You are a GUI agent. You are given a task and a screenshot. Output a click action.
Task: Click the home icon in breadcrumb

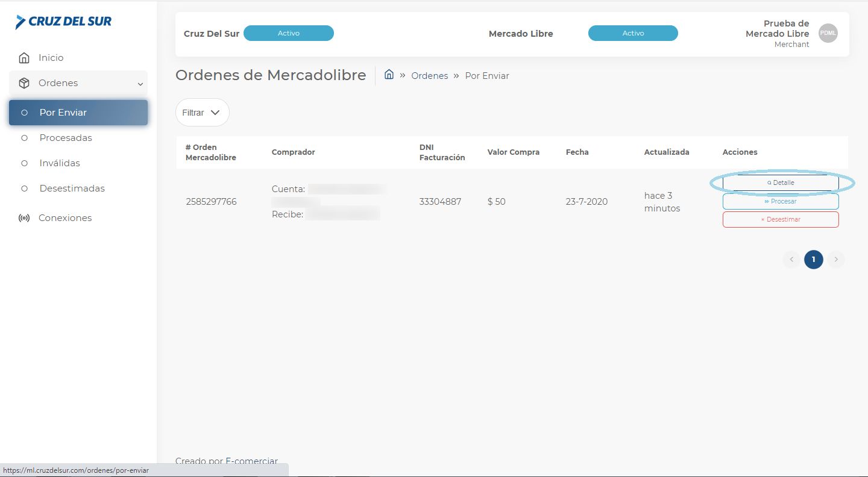coord(389,75)
